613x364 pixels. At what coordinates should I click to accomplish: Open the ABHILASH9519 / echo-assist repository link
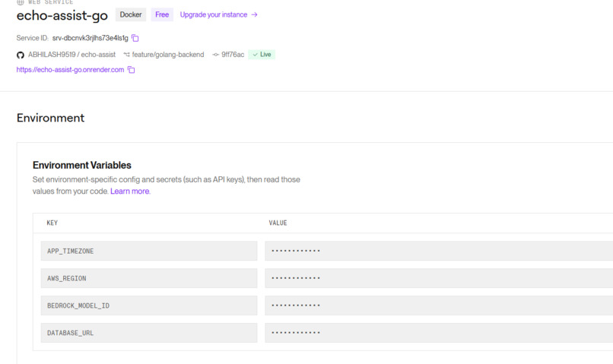(x=71, y=55)
